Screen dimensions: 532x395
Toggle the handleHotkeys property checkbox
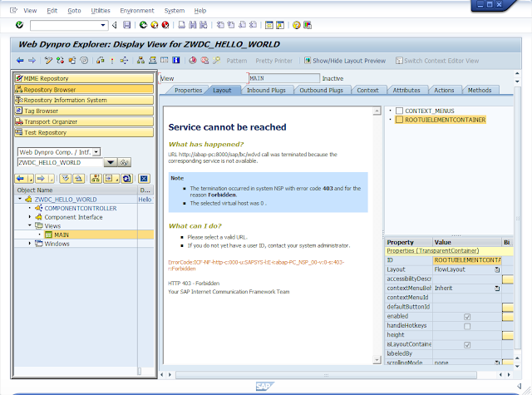467,326
